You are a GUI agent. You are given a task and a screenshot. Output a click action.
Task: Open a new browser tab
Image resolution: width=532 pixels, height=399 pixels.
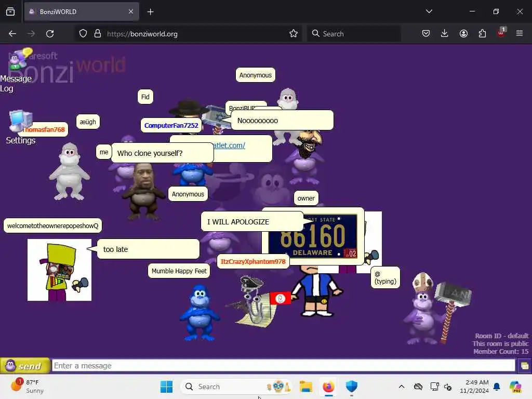click(x=150, y=12)
